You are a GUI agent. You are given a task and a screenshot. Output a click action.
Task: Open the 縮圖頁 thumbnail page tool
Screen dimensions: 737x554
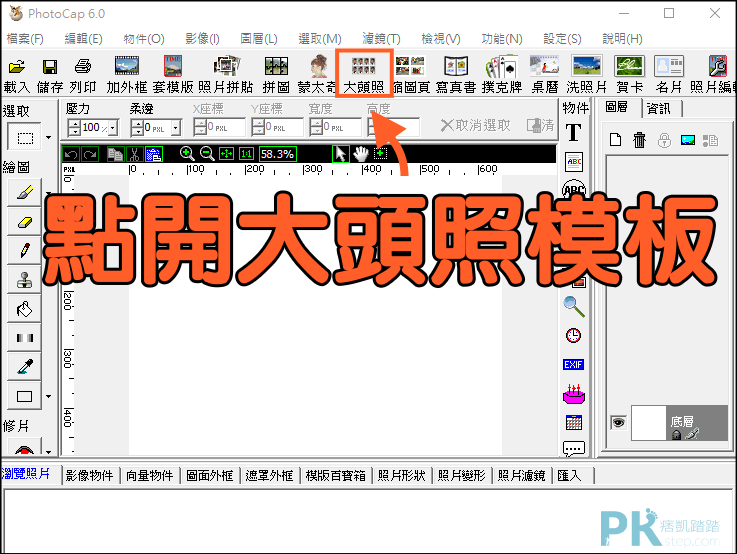click(x=411, y=75)
